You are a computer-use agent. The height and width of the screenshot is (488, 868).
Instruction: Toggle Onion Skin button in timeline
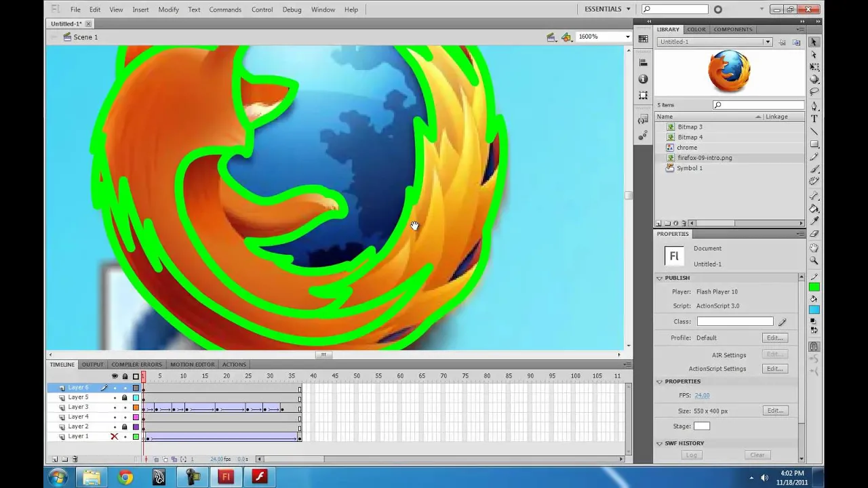point(157,460)
